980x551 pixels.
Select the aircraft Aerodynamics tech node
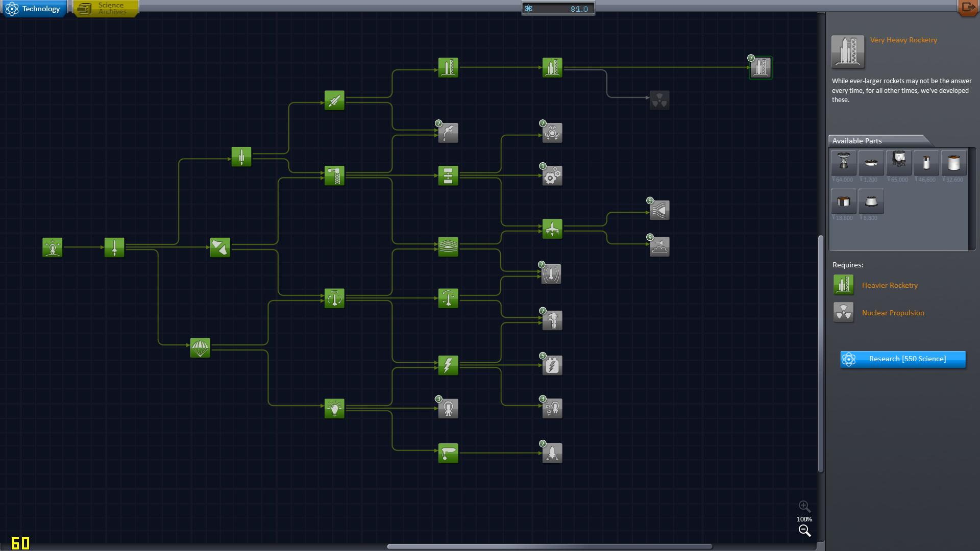pos(552,229)
